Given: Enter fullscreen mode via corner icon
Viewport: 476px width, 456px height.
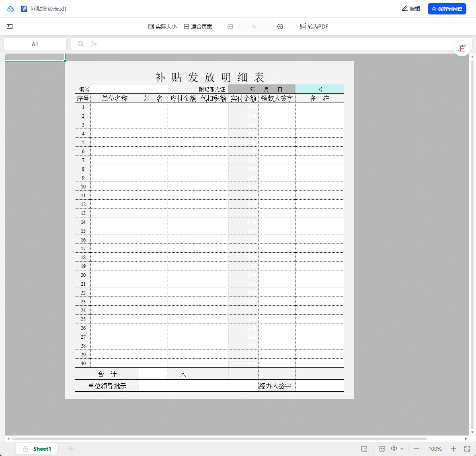Looking at the screenshot, I should click(467, 449).
